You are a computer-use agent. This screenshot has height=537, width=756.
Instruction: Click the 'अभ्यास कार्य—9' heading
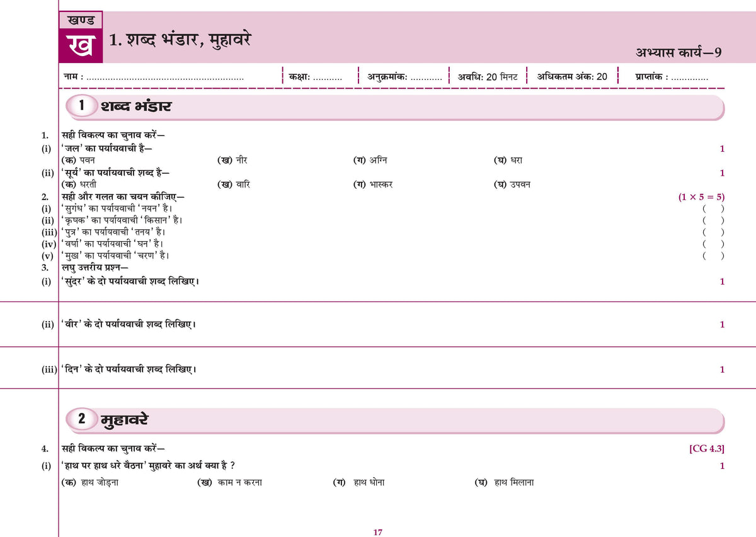(679, 53)
